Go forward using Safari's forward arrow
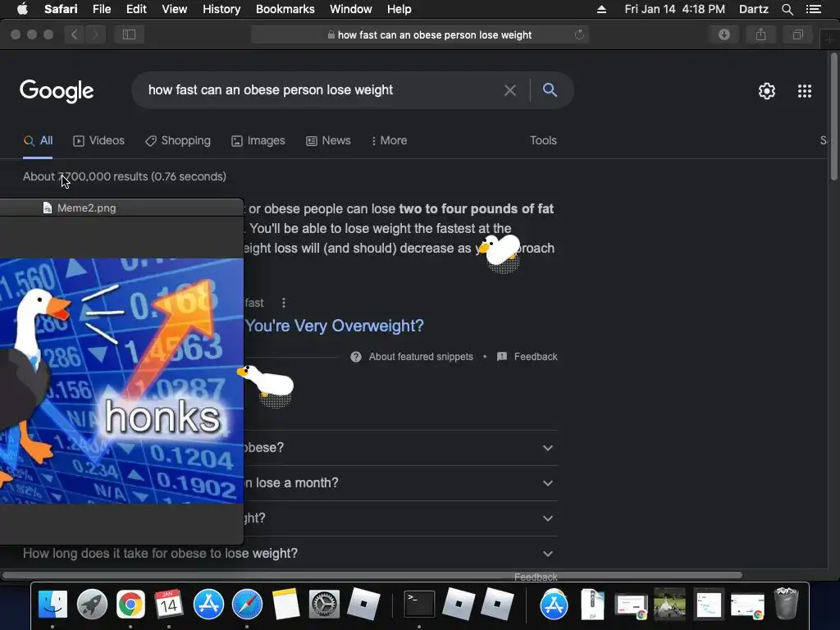Viewport: 840px width, 630px height. [95, 34]
